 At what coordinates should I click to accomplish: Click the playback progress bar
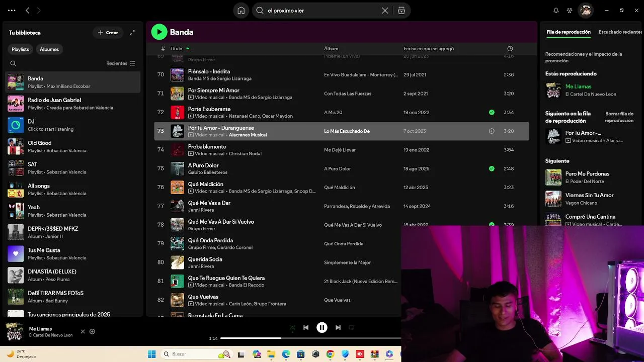click(310, 338)
